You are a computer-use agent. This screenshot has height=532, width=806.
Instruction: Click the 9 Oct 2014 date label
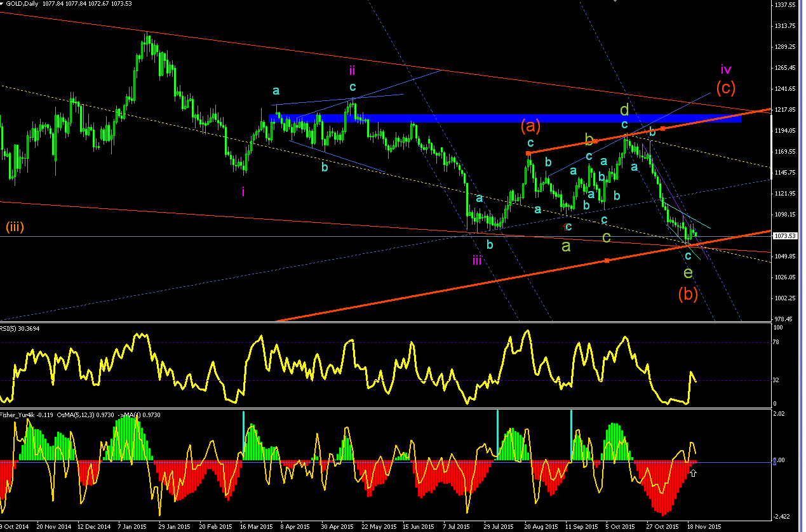[14, 526]
